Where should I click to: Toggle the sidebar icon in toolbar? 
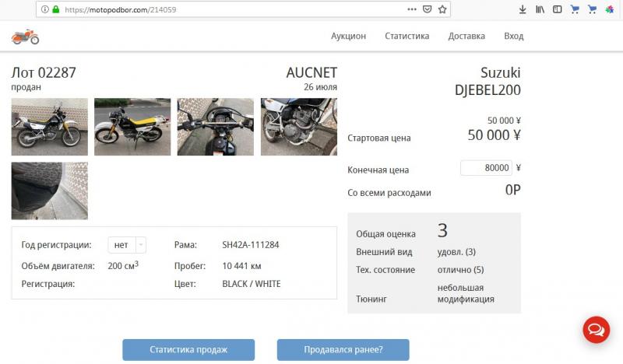558,9
